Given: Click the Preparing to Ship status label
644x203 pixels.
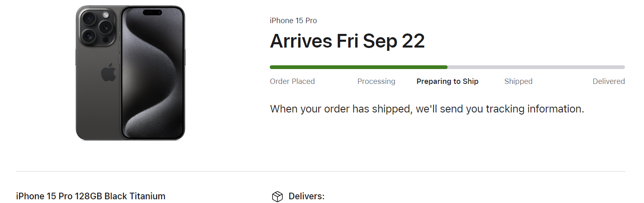Looking at the screenshot, I should pos(447,81).
